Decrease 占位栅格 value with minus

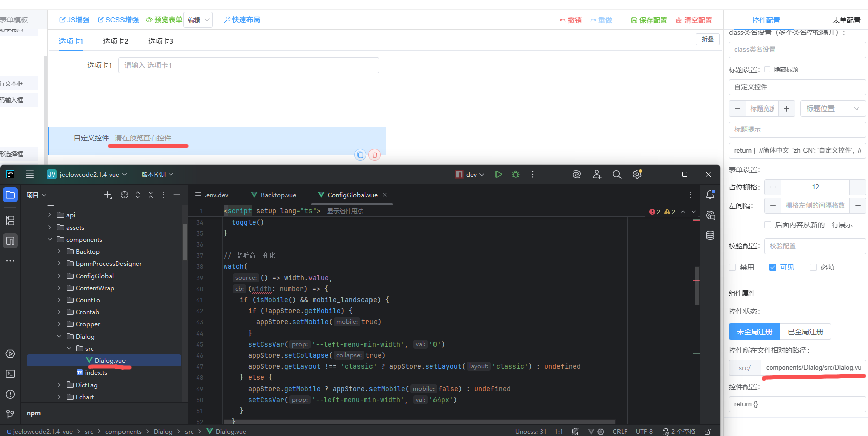pos(773,187)
